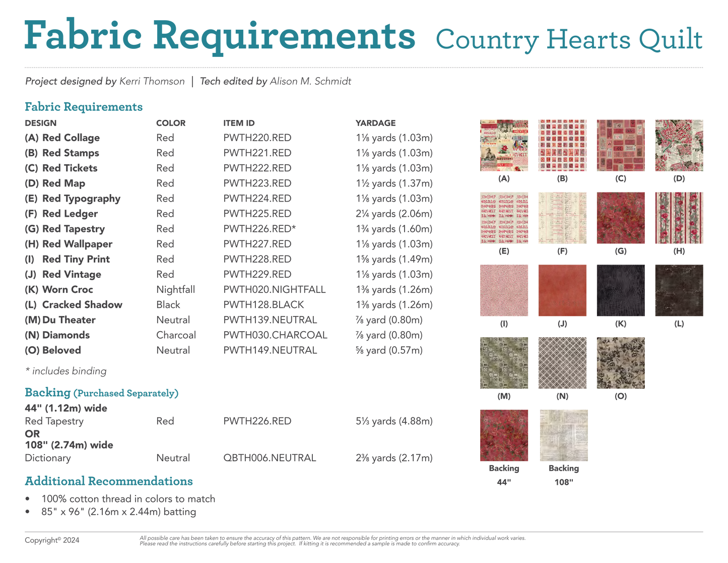The image size is (728, 563).
Task: Select the pink tiny print swatch
Action: (x=504, y=290)
